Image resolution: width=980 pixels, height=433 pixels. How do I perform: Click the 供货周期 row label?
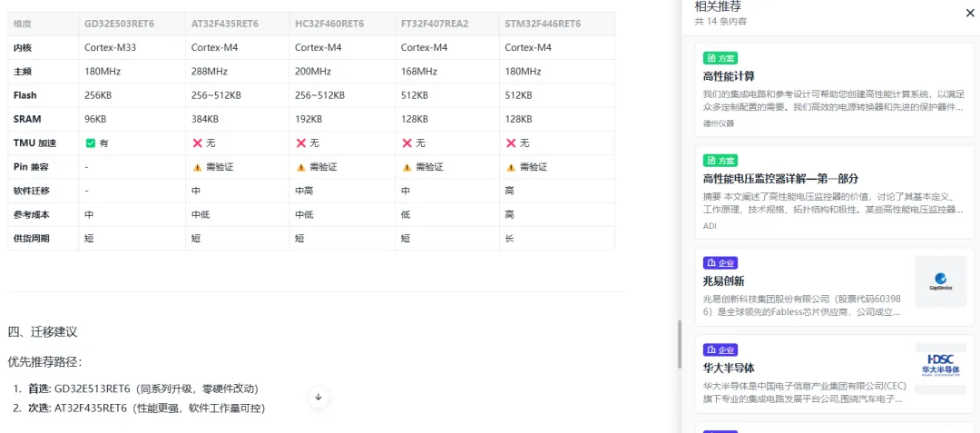click(x=31, y=239)
